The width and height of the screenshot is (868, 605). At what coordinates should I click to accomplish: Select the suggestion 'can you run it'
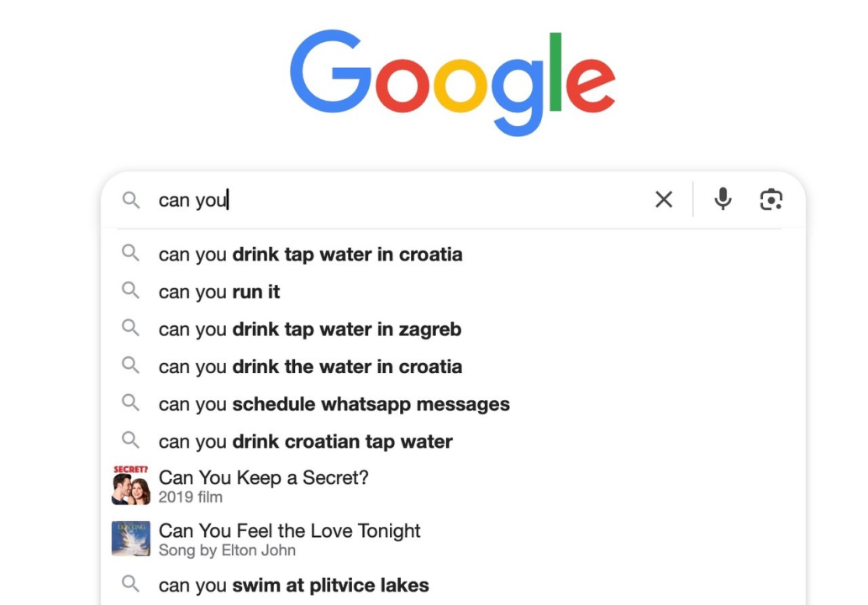[x=218, y=292]
